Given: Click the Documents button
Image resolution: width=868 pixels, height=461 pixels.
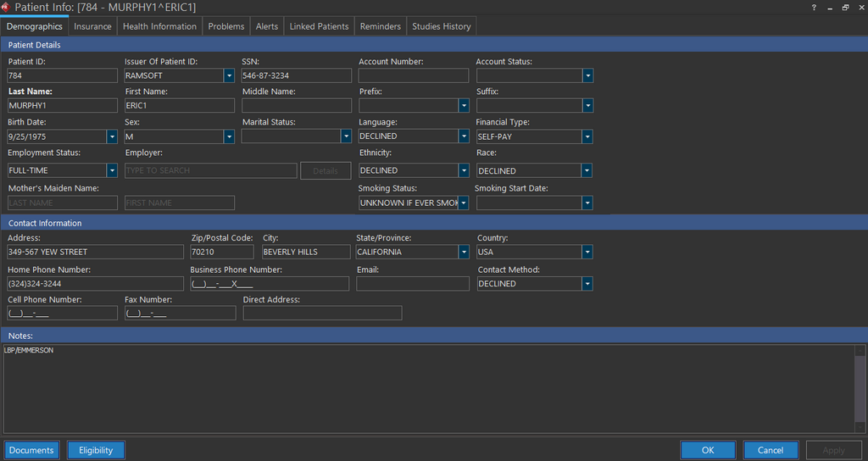Looking at the screenshot, I should 31,450.
